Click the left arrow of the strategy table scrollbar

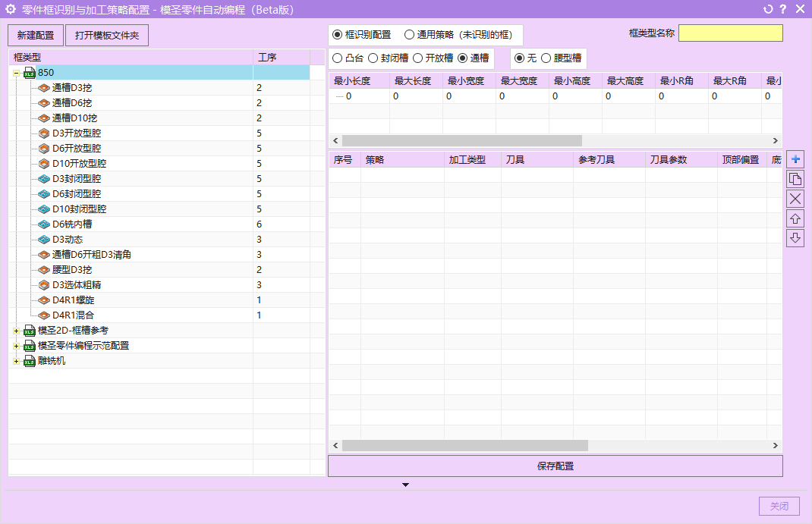[x=335, y=445]
